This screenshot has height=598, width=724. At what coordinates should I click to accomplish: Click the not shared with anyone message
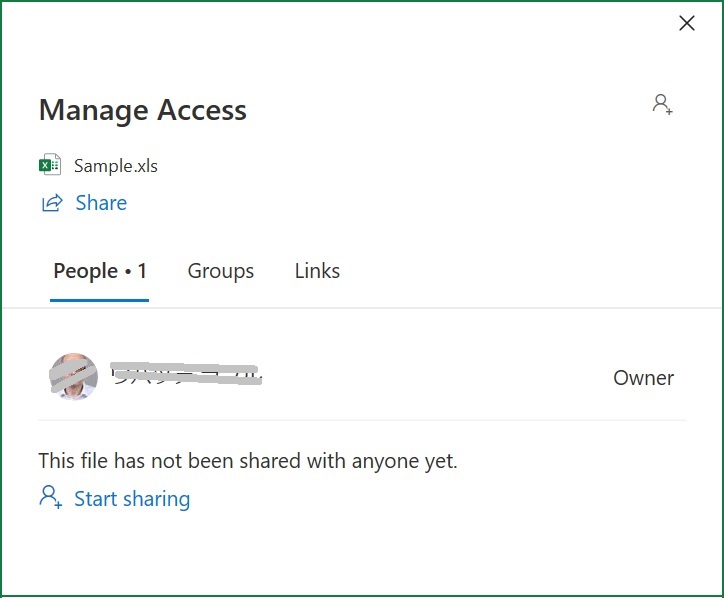[248, 461]
